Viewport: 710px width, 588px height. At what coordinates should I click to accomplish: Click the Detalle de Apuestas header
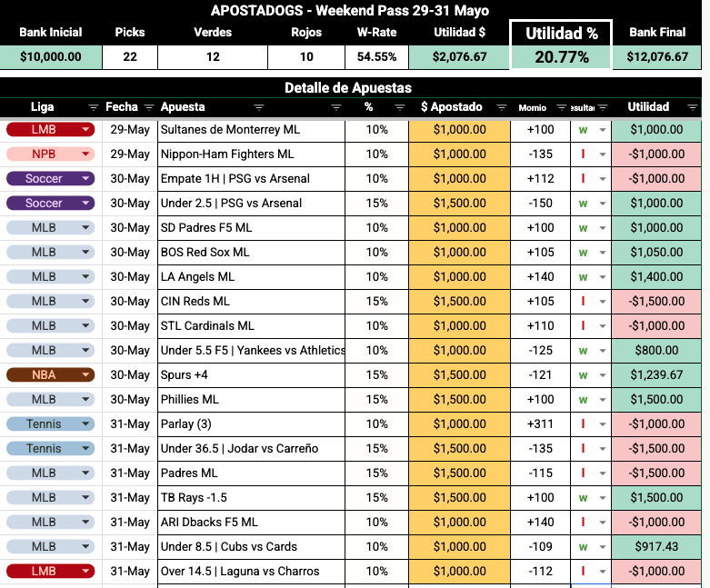tap(348, 88)
